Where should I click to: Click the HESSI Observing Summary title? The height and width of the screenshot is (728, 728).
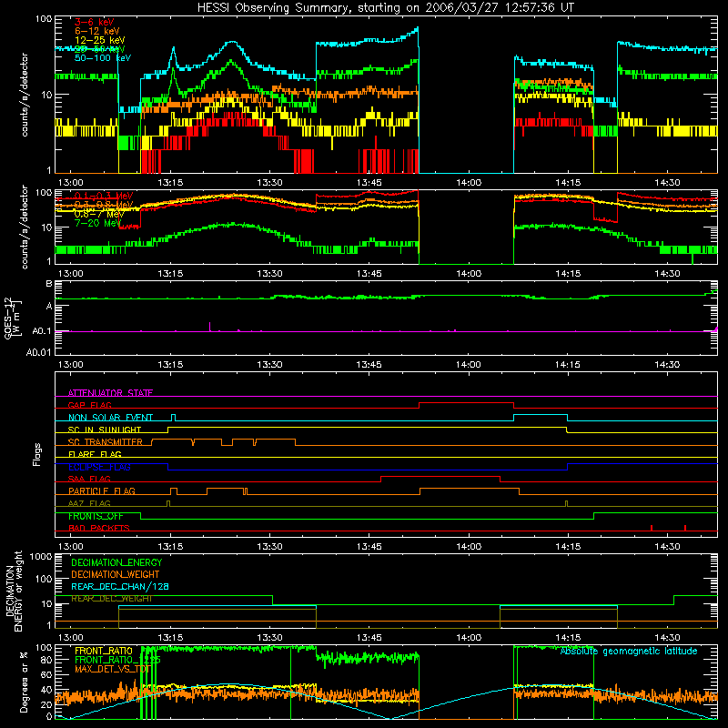[385, 8]
